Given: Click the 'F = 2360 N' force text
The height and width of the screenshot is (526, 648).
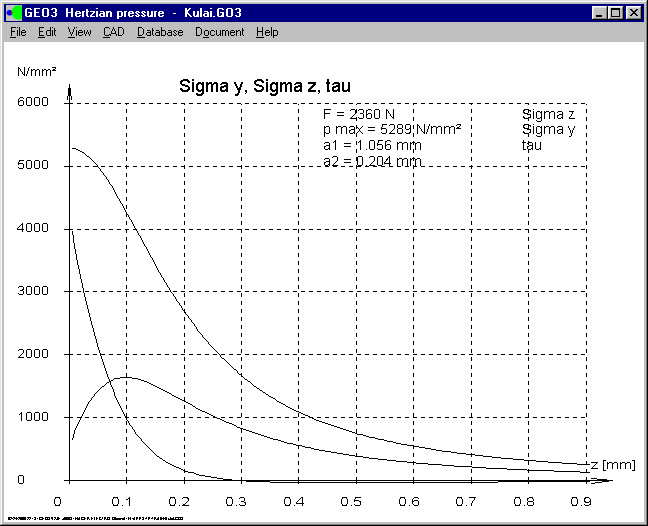Looking at the screenshot, I should coord(359,114).
